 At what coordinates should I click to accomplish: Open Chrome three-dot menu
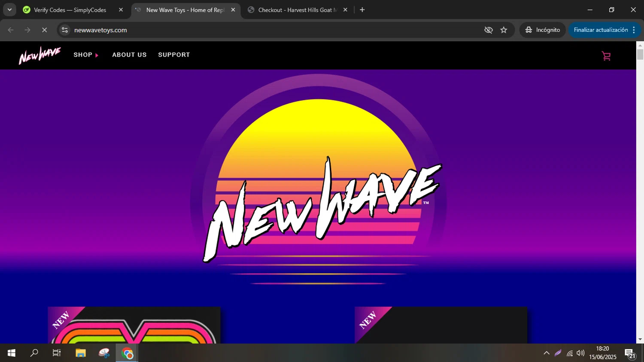click(634, 30)
